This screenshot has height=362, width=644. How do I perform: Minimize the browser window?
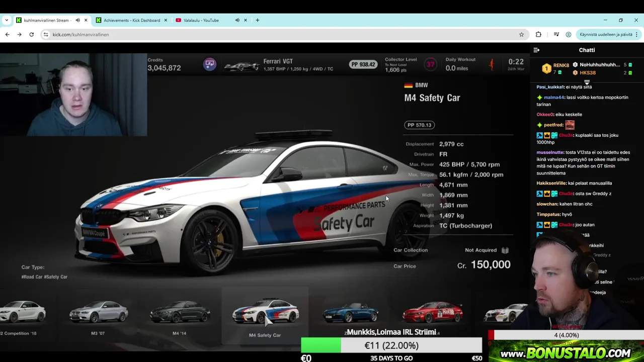tap(605, 20)
